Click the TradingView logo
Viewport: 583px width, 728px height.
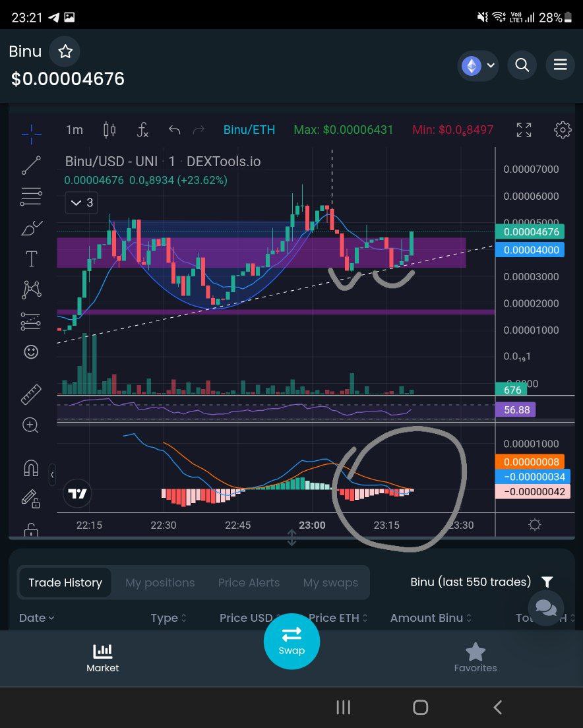pyautogui.click(x=77, y=493)
